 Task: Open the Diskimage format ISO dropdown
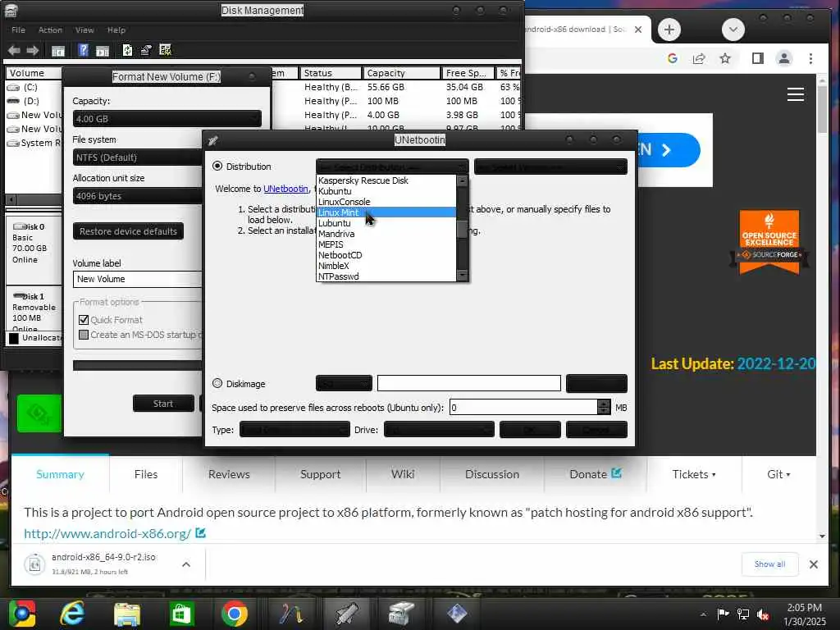(x=344, y=383)
